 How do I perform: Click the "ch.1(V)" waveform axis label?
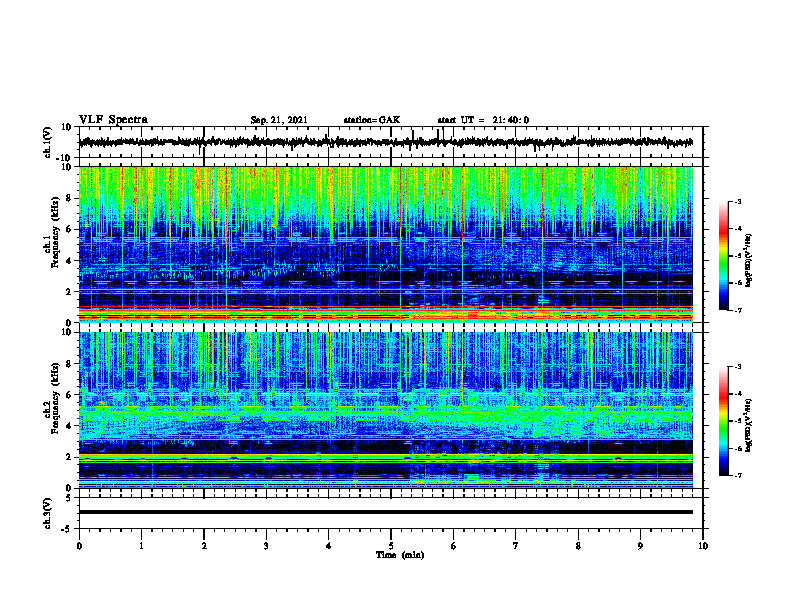click(48, 142)
